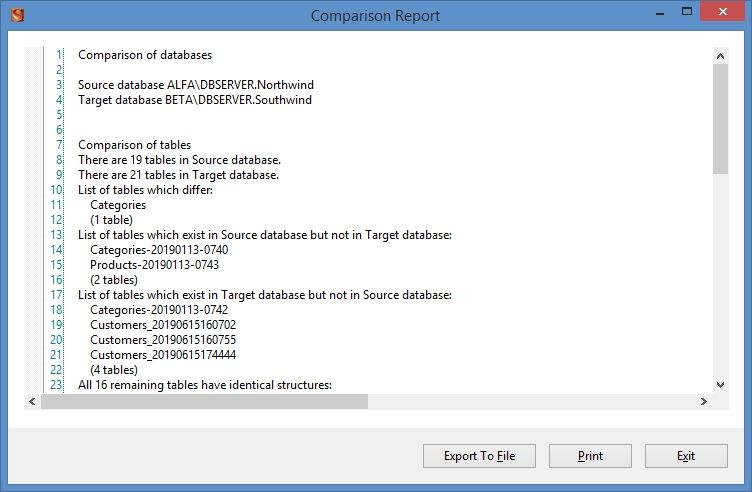Click line number 23 in the gutter

(57, 385)
